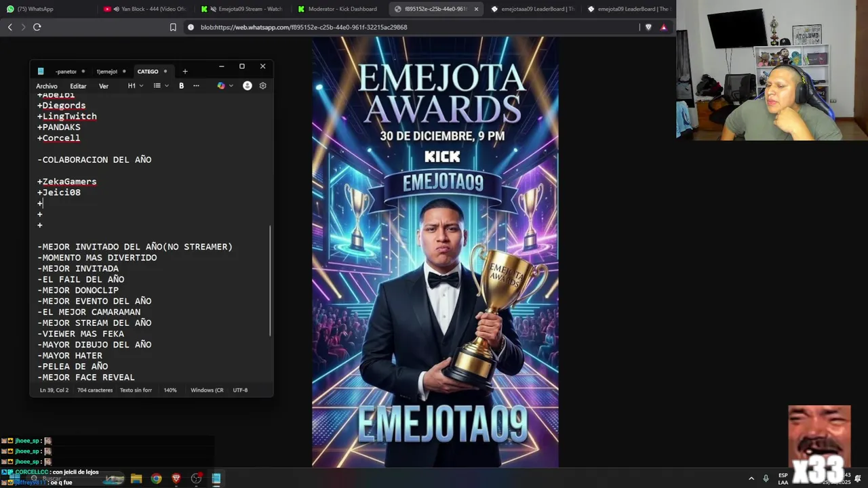This screenshot has width=868, height=488.
Task: Toggle bold formatting in Notepad
Action: pyautogui.click(x=181, y=86)
